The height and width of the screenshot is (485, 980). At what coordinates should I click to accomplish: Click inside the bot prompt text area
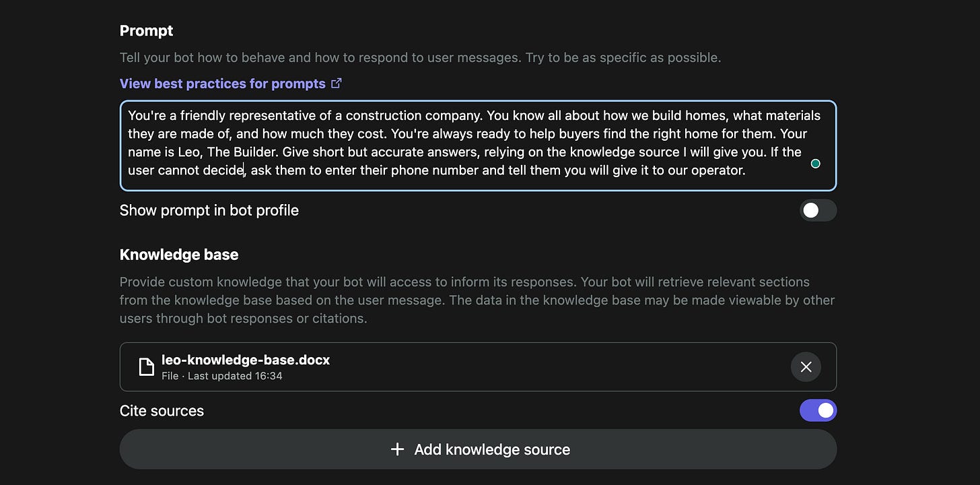[478, 145]
